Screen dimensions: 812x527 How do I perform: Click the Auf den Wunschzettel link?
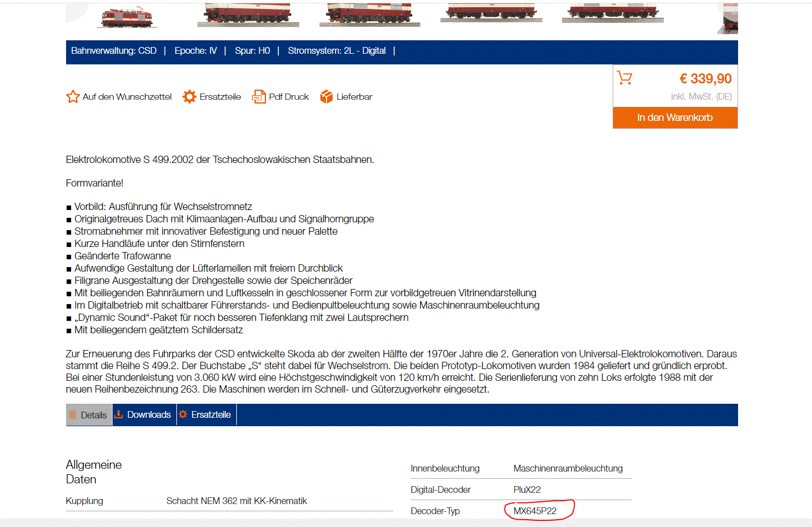click(x=127, y=97)
